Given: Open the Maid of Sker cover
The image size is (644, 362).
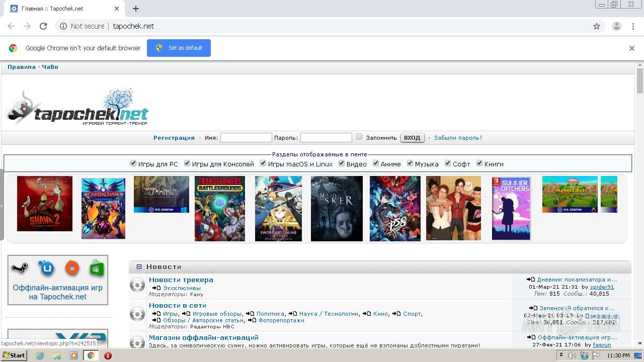Looking at the screenshot, I should coord(337,209).
